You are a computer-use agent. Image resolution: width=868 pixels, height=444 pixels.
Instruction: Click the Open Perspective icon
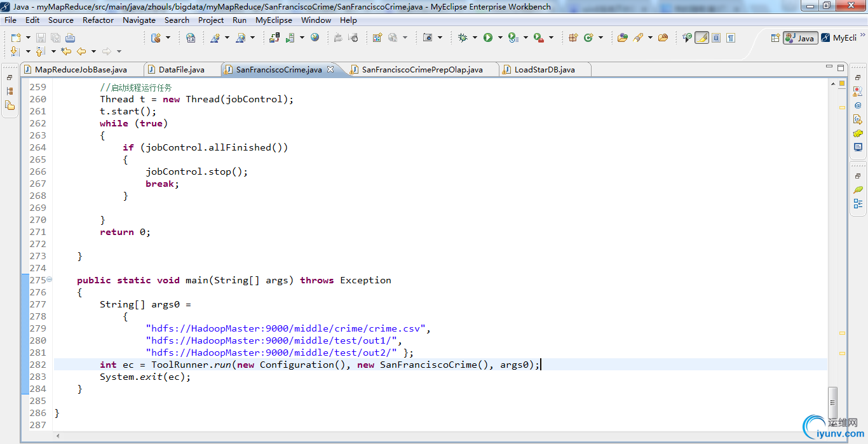(775, 38)
